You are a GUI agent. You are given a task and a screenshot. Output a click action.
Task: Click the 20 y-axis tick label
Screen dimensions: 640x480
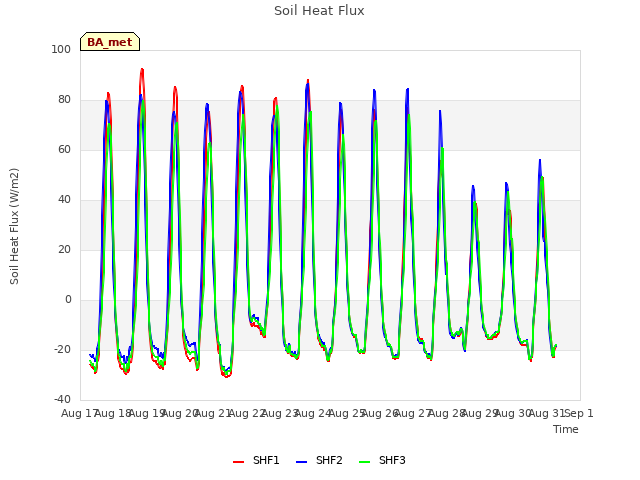64,249
